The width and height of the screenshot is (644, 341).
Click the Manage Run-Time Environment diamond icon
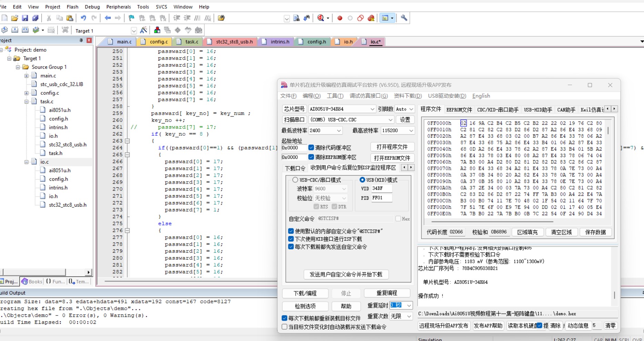(x=178, y=30)
